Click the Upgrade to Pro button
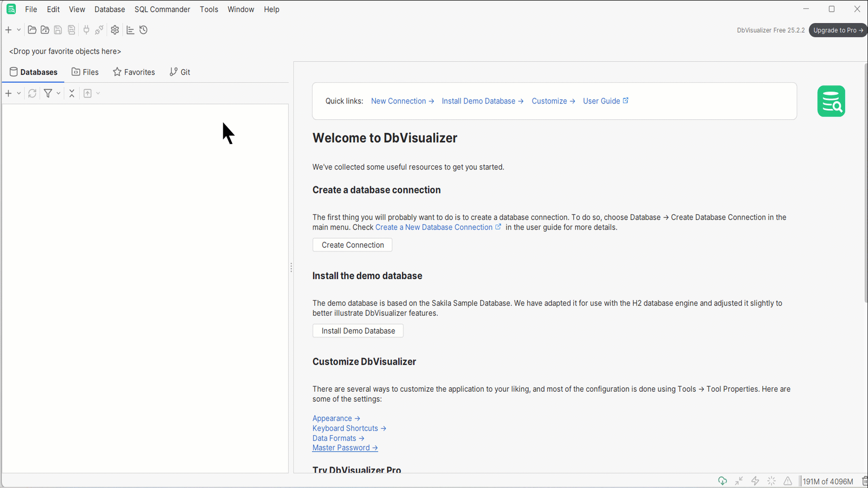868x488 pixels. pyautogui.click(x=838, y=30)
